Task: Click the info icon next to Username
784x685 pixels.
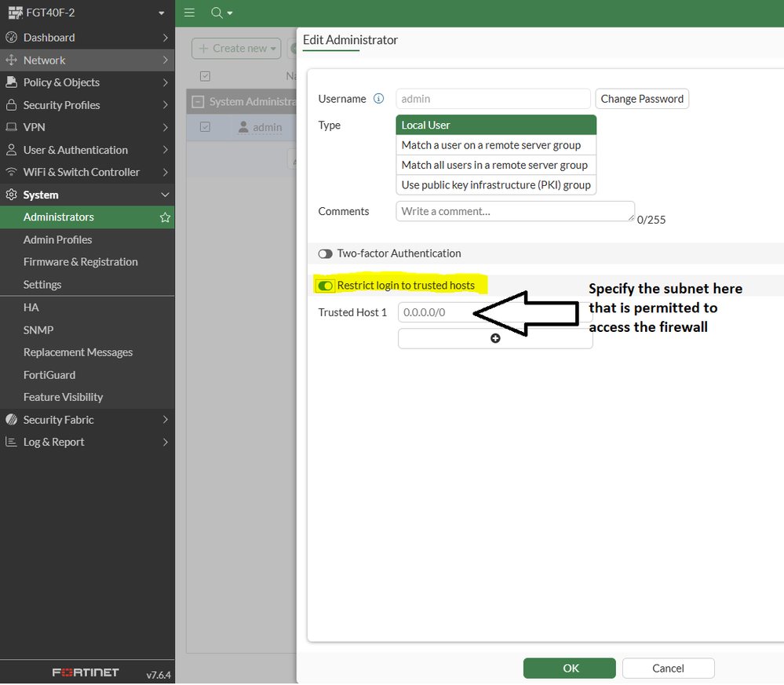Action: 379,99
